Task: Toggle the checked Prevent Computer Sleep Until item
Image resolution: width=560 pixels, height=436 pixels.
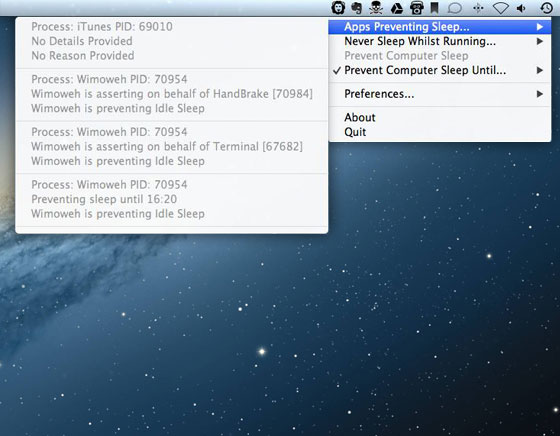Action: 440,70
